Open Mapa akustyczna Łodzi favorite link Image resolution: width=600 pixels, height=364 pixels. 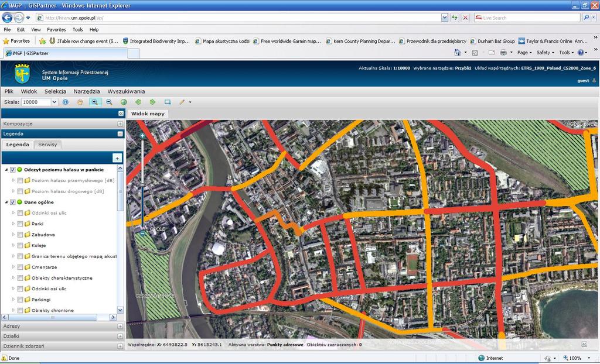pyautogui.click(x=223, y=41)
